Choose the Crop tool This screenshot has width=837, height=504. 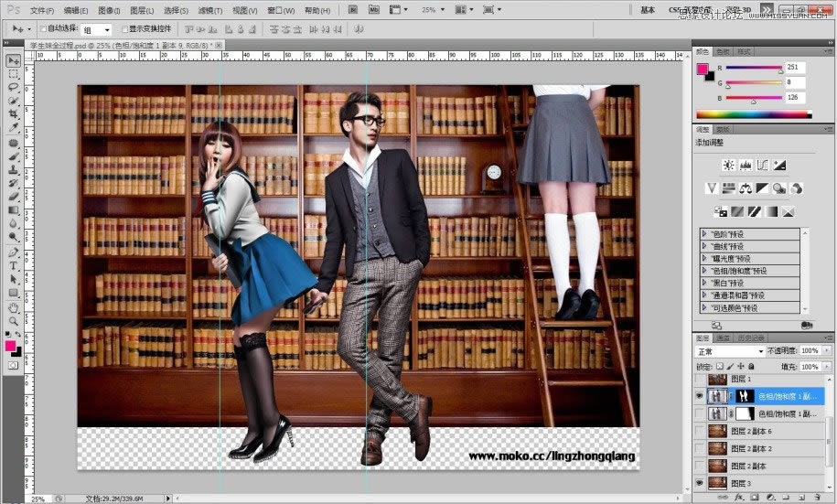14,113
